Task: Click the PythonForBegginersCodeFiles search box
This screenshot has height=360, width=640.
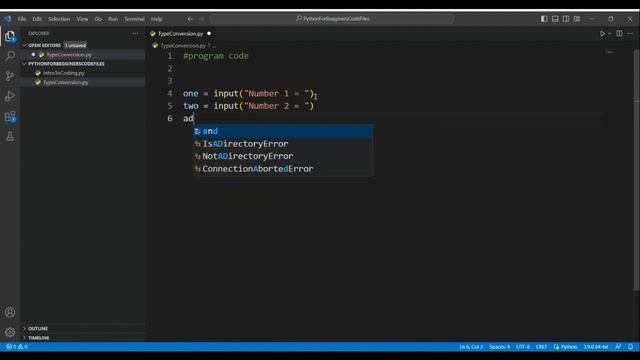Action: (x=332, y=19)
